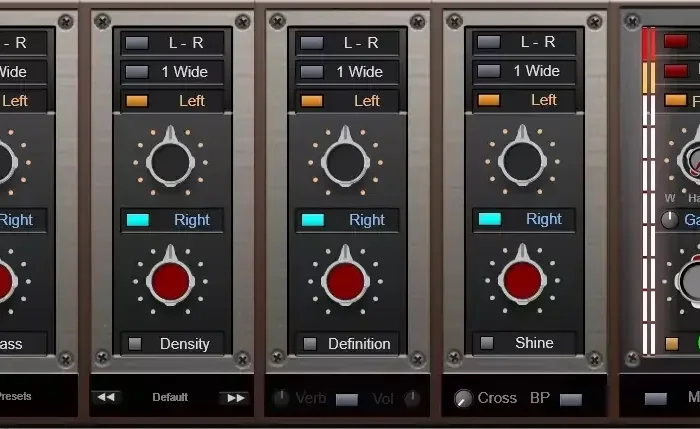
Task: Click the Presets label in bottom bar
Action: (x=15, y=396)
